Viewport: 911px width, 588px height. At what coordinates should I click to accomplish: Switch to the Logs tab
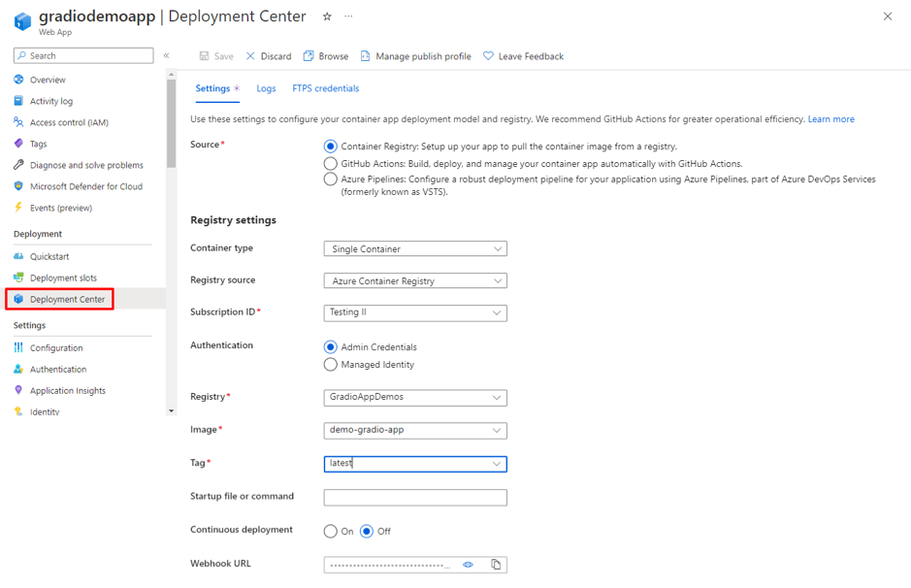click(x=266, y=87)
